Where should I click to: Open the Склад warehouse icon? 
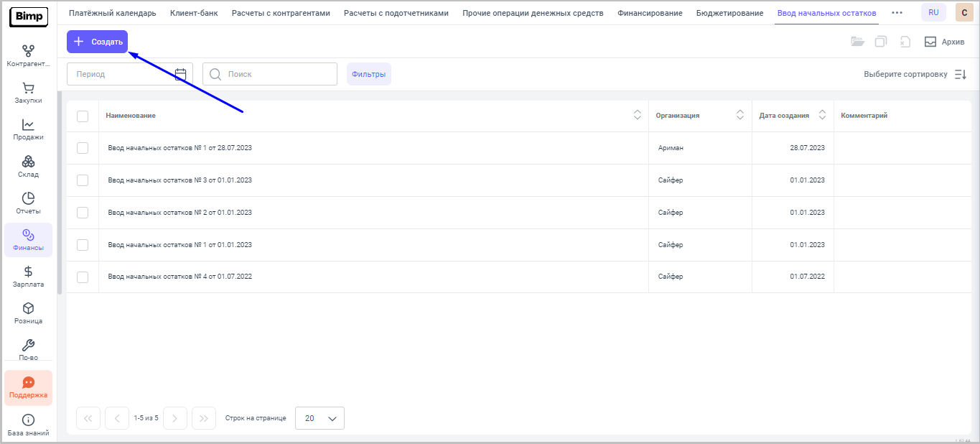28,162
